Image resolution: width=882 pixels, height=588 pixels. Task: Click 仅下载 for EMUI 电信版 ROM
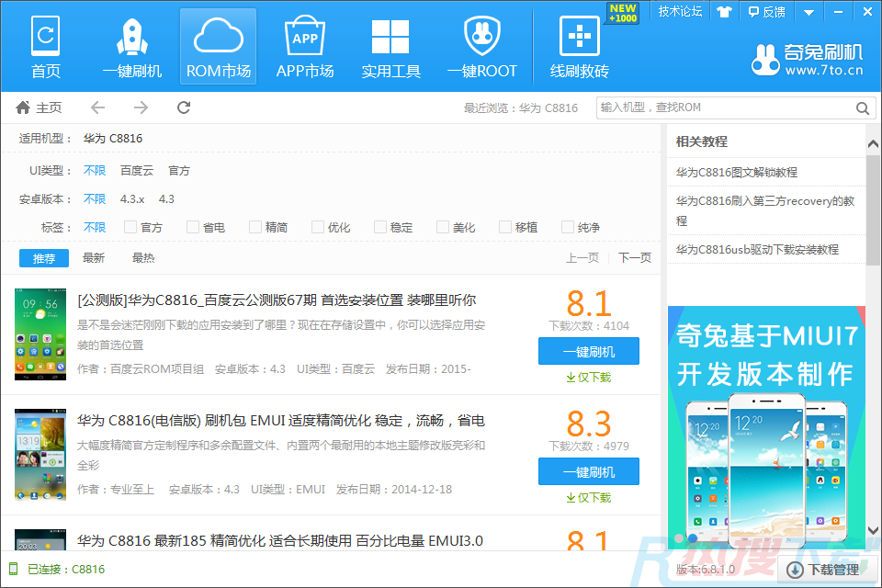click(588, 497)
